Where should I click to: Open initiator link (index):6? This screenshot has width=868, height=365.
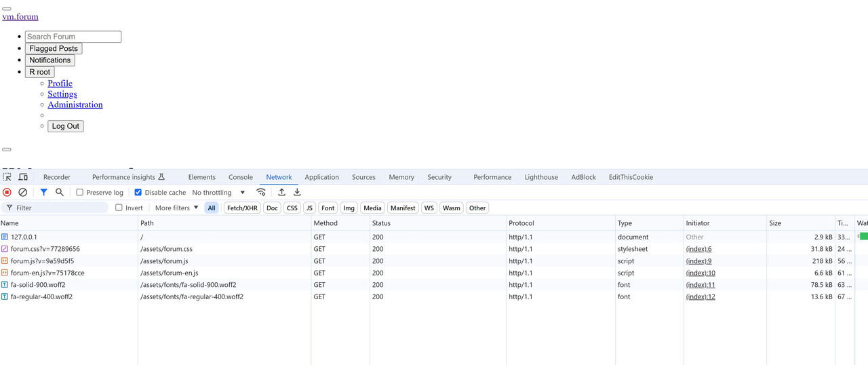(698, 249)
